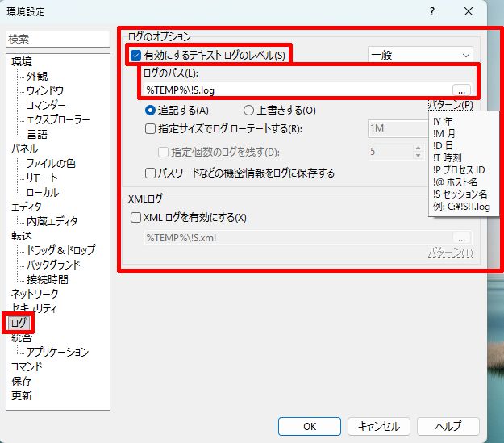Choose the !S セッション名 pattern entry

point(460,194)
